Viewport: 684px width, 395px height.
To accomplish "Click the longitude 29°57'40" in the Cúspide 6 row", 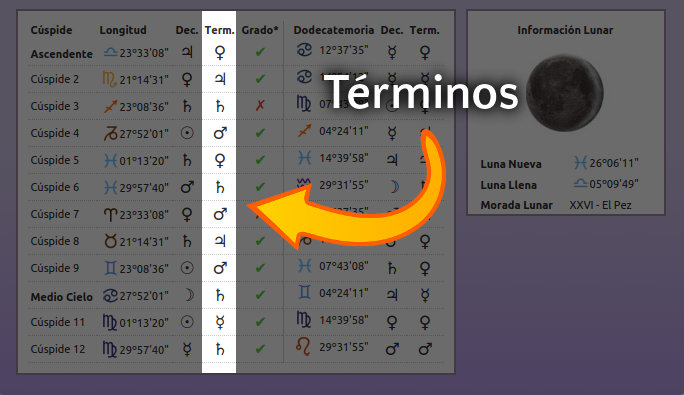I will tap(144, 188).
